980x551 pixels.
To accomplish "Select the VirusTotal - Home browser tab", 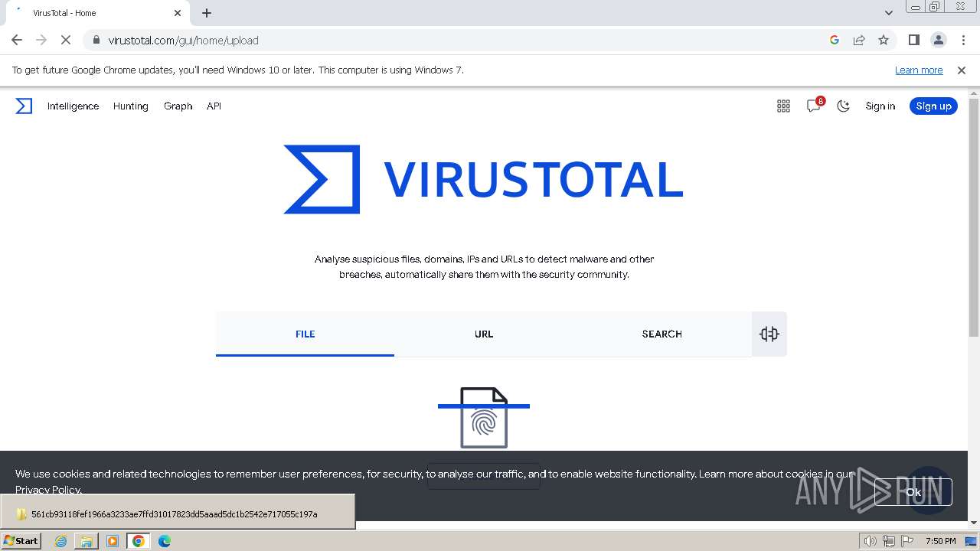I will click(98, 13).
